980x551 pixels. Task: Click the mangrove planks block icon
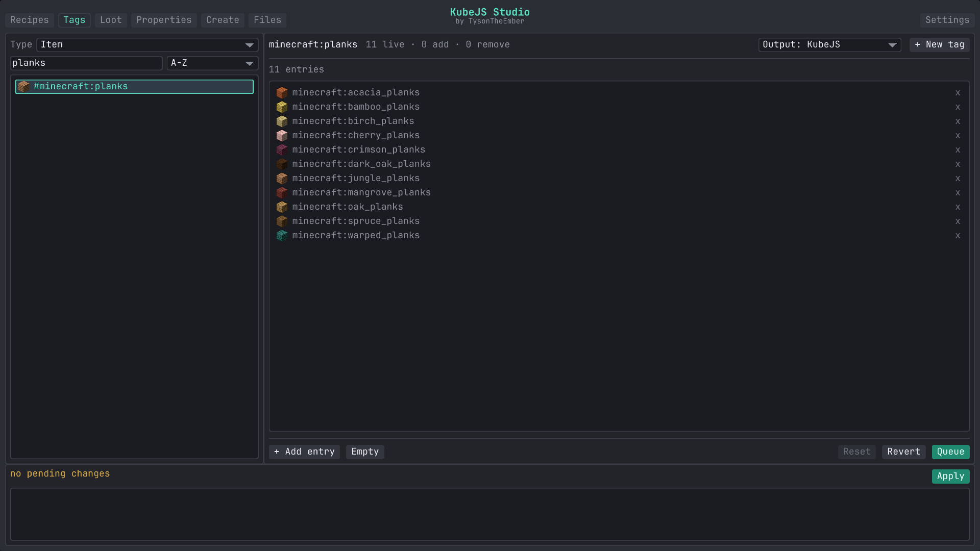click(282, 192)
